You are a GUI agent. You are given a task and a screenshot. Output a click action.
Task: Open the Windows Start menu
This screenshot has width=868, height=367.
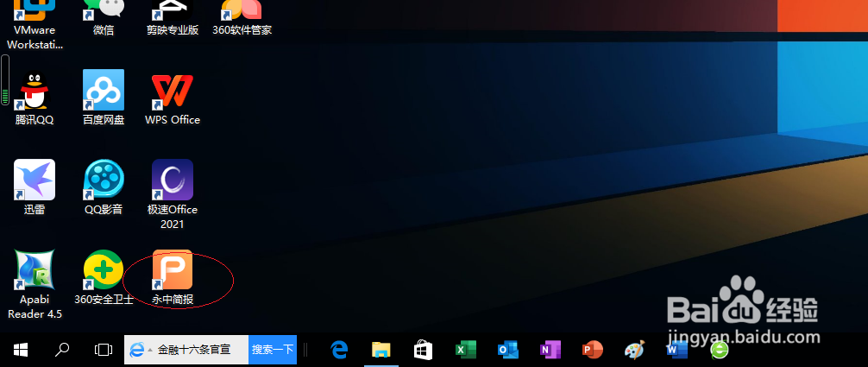21,349
